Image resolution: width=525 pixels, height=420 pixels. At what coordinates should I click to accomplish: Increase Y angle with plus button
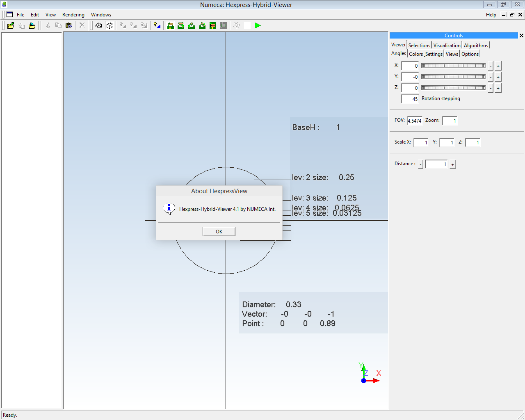point(498,77)
